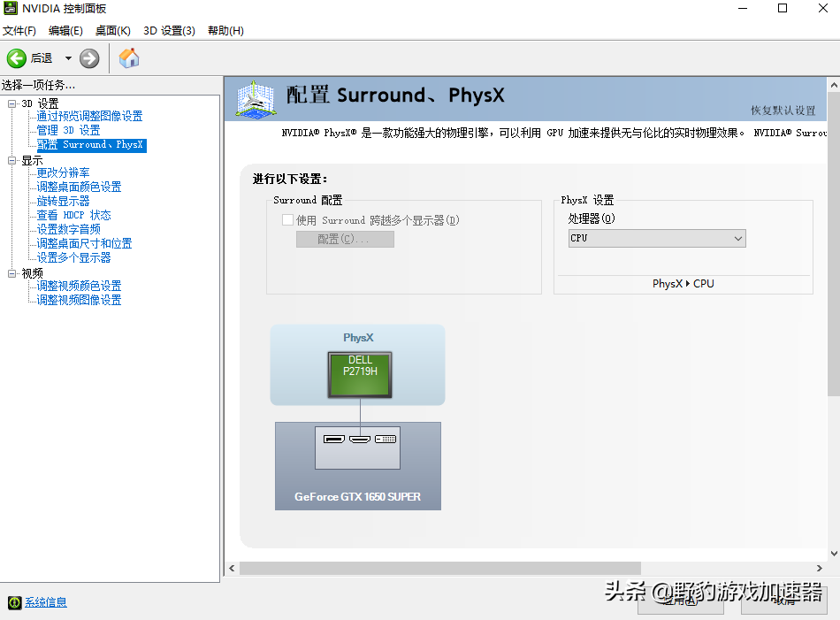Click the vertical scrollbar down arrow
Screen dimensions: 840x620
[x=834, y=554]
